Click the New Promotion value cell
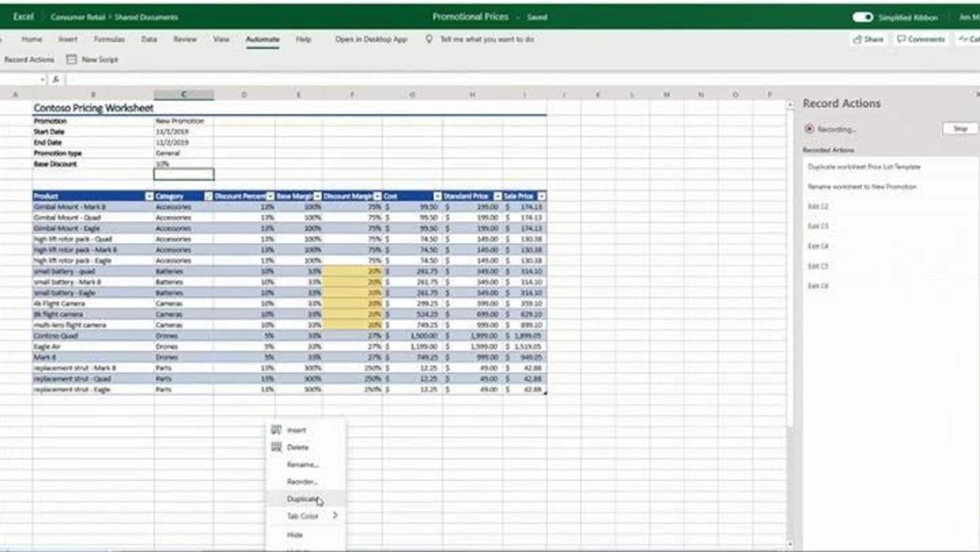980x552 pixels. pos(184,121)
